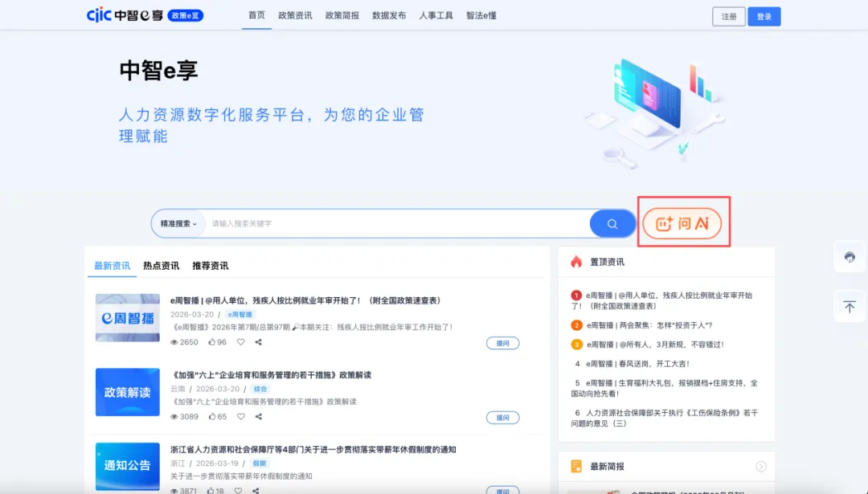
Task: Open 浙江省人力资源和社会保障厅 带薪年休假 notice title
Action: click(313, 449)
